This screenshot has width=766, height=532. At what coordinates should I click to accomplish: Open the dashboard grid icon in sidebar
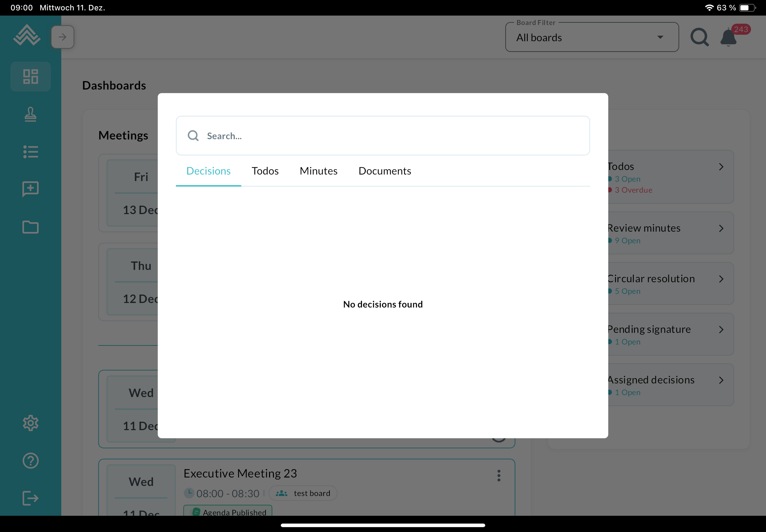[x=30, y=76]
